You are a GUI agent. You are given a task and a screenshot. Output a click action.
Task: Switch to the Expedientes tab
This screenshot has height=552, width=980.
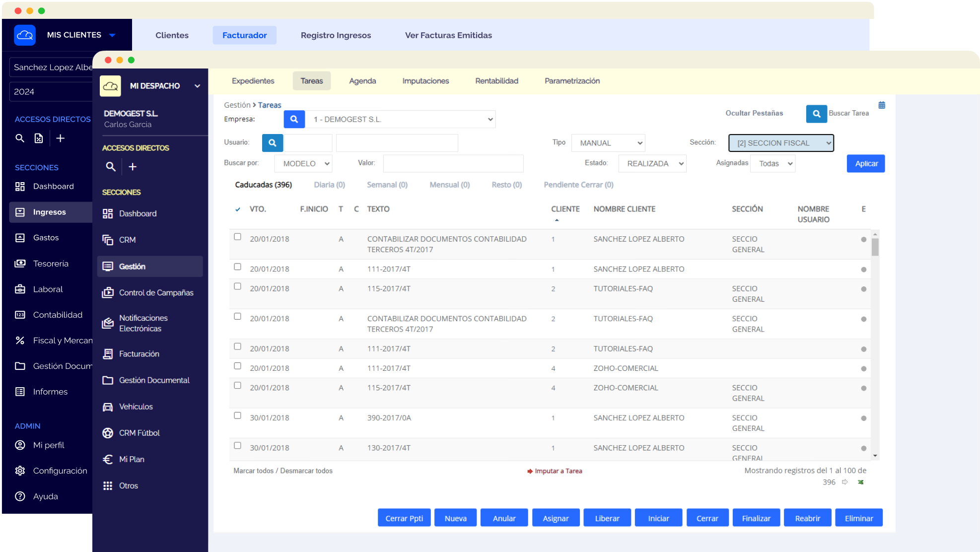253,81
